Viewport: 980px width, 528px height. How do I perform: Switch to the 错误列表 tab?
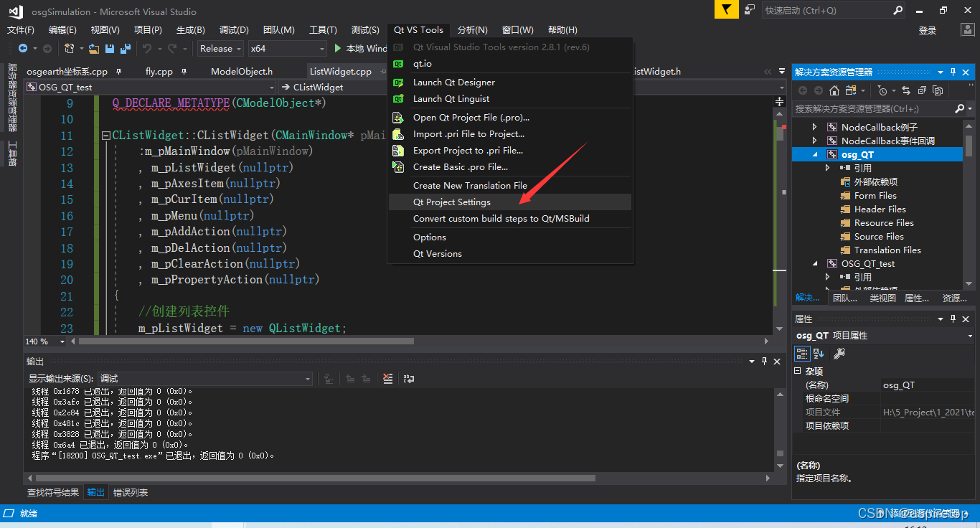(131, 492)
